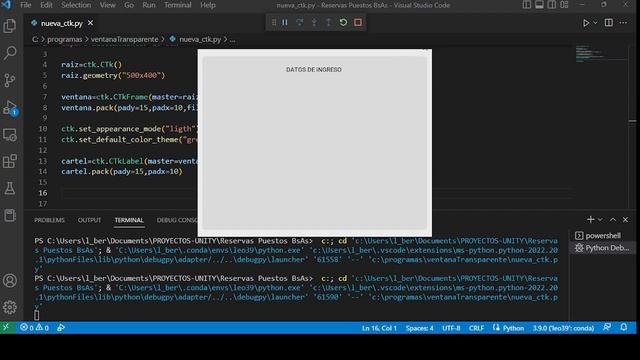Open the Remote Explorer view
The image size is (640, 360).
(x=10, y=135)
